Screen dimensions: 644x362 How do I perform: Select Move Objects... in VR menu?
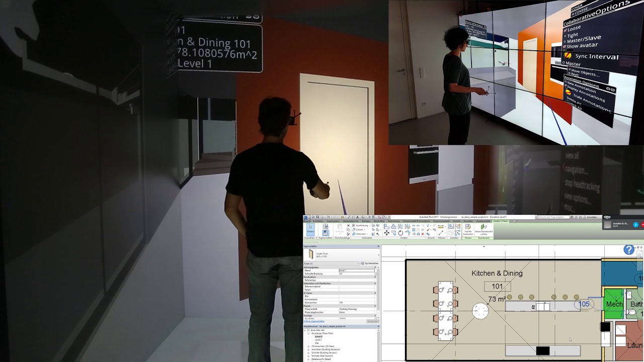point(586,73)
